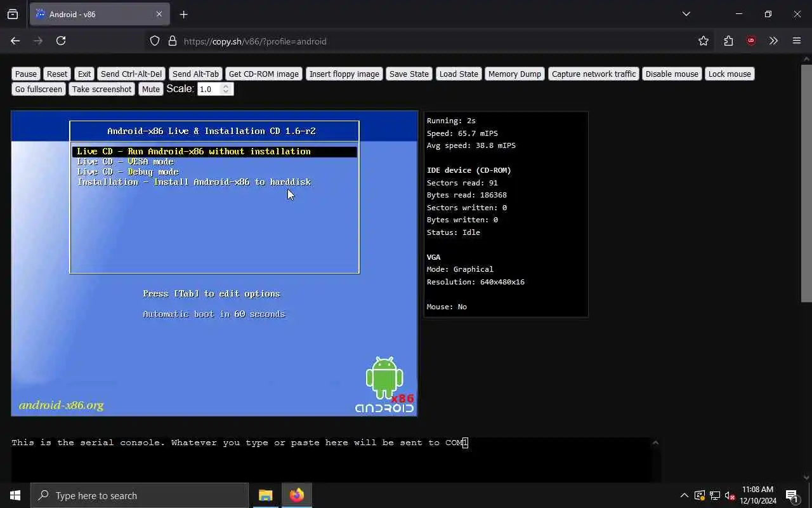Viewport: 812px width, 508px height.
Task: Go back in browser history
Action: point(15,41)
